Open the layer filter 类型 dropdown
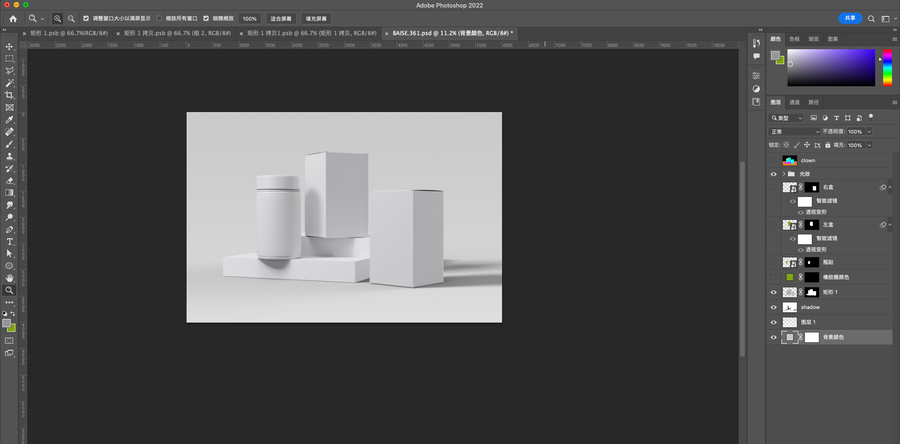Viewport: 900px width, 444px height. pos(786,118)
